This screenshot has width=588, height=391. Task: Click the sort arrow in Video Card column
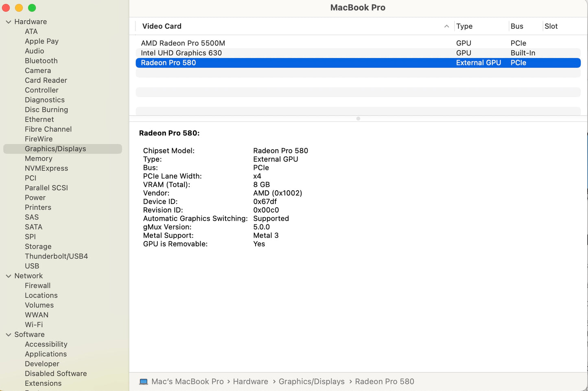coord(446,26)
